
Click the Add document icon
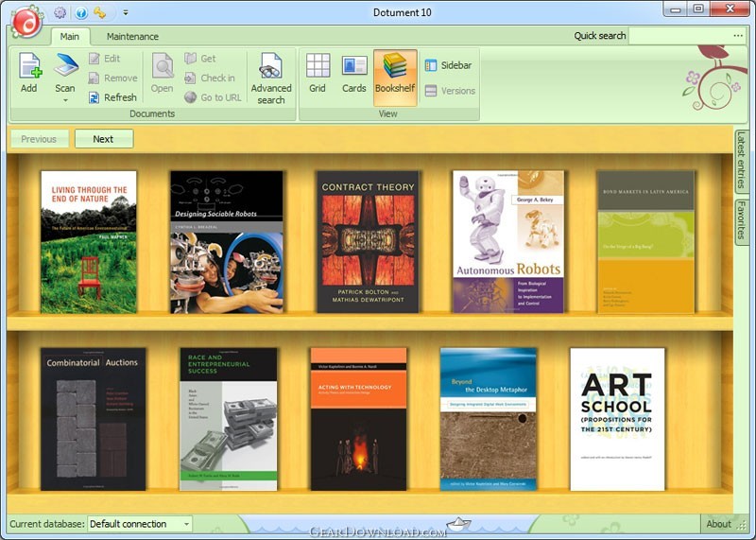click(29, 73)
